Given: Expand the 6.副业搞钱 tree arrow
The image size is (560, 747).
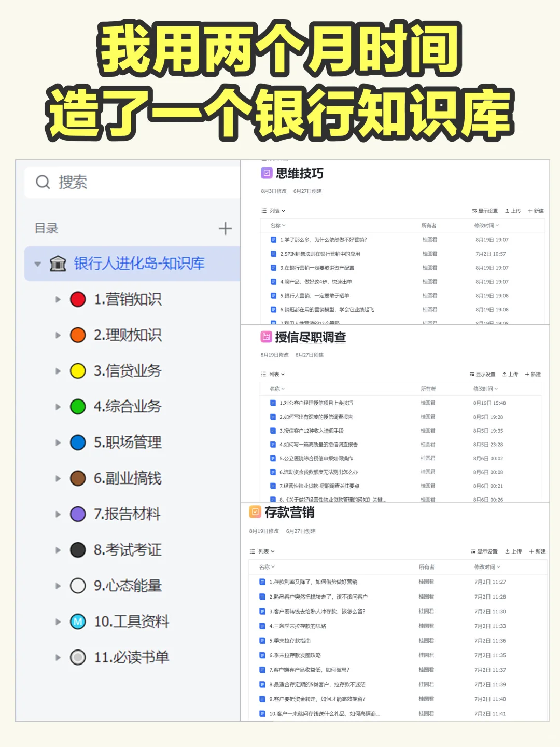Looking at the screenshot, I should (58, 478).
